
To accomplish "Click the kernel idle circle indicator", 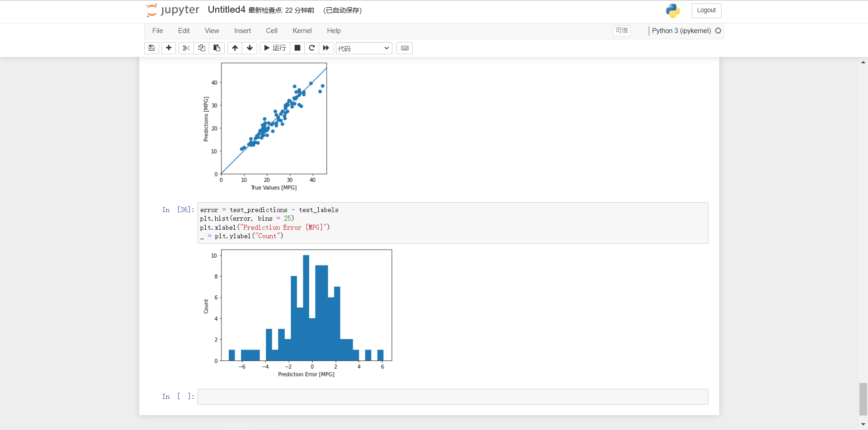I will click(718, 31).
